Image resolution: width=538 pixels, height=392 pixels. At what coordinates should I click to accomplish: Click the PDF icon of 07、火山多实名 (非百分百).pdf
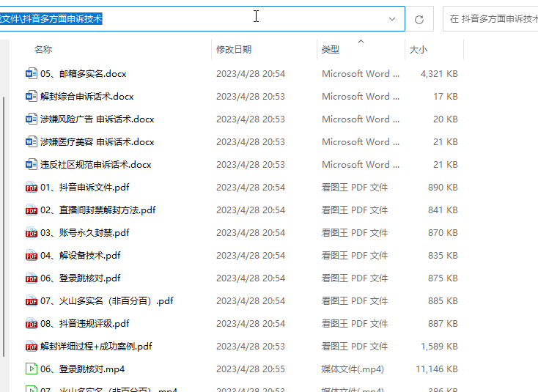pos(32,300)
